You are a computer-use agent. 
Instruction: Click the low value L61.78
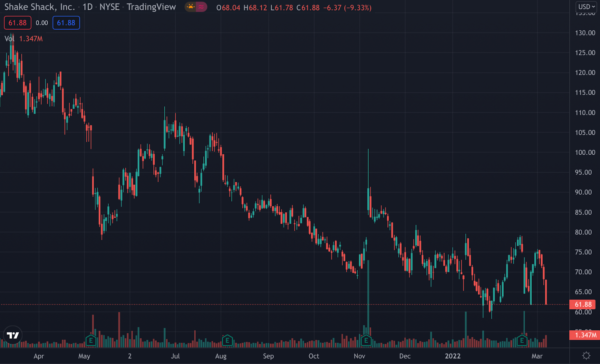[282, 7]
